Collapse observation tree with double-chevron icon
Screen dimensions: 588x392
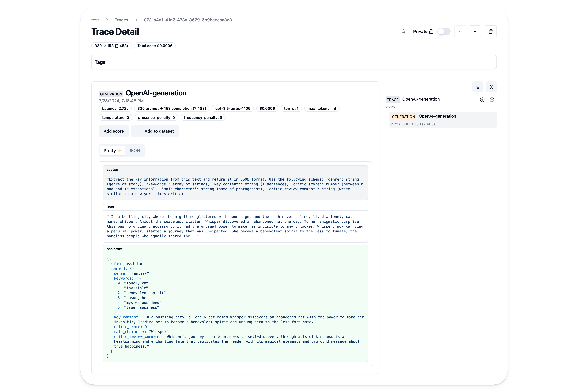[x=491, y=87]
